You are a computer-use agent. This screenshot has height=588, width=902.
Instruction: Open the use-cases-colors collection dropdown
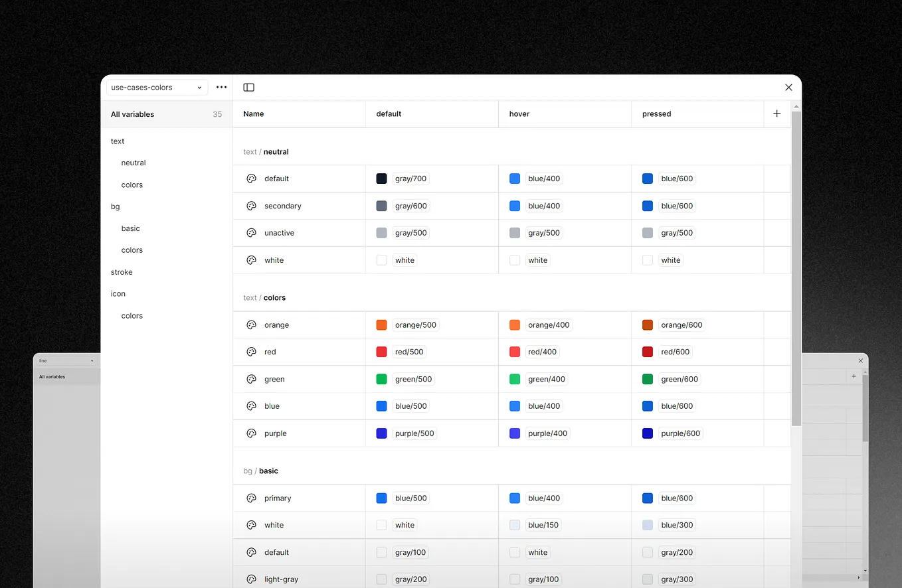coord(156,87)
